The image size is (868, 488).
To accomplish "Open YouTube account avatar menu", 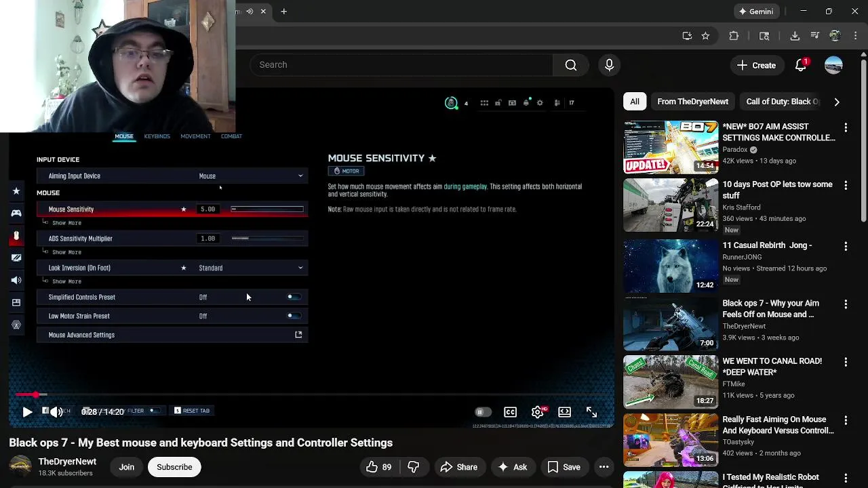I will 833,65.
